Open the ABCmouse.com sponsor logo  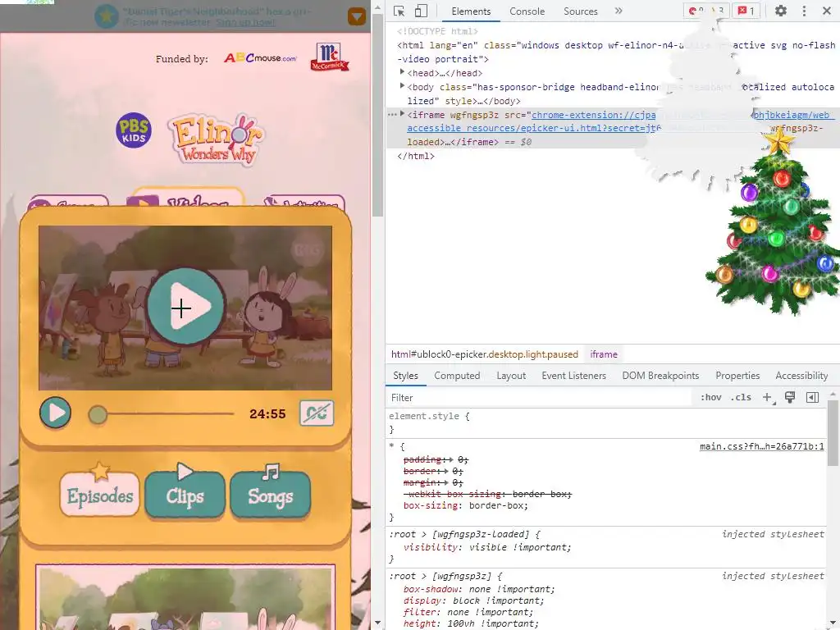260,58
